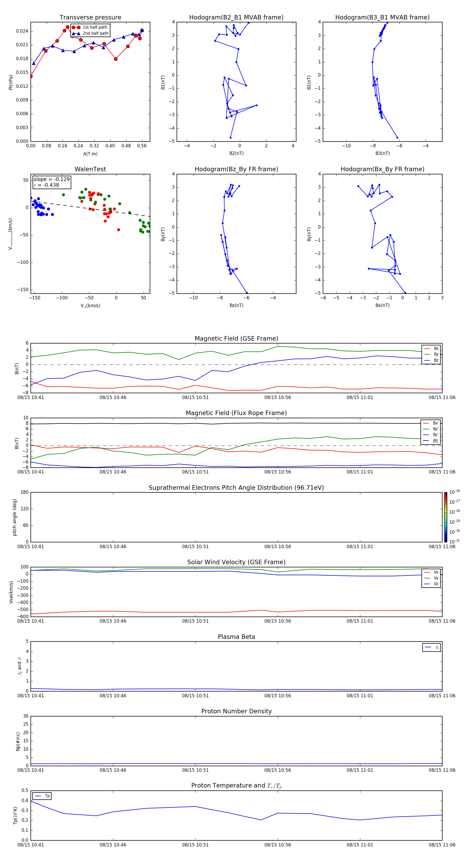The height and width of the screenshot is (868, 473).
Task: Click the '0.024' tick on pressure plot
Action: tap(22, 31)
